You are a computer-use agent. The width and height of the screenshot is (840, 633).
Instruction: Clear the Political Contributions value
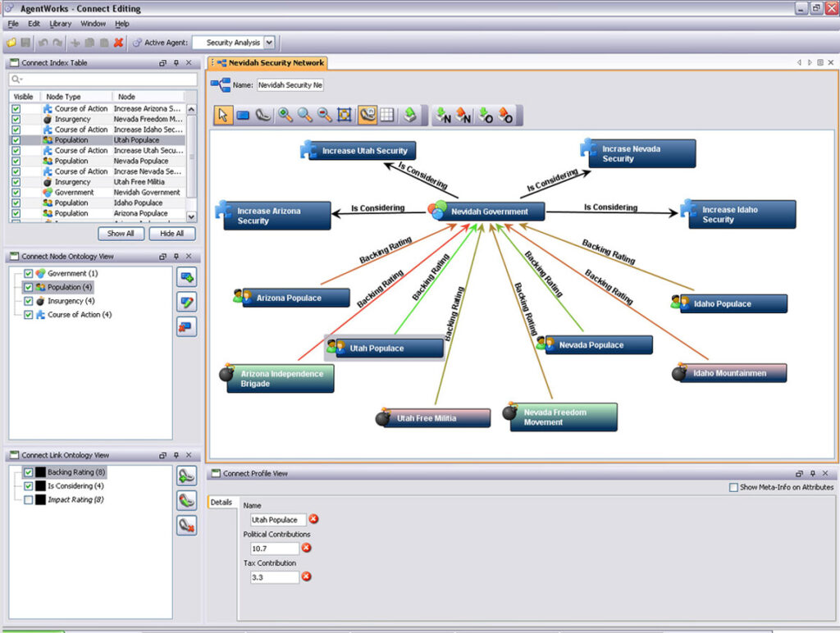click(307, 547)
